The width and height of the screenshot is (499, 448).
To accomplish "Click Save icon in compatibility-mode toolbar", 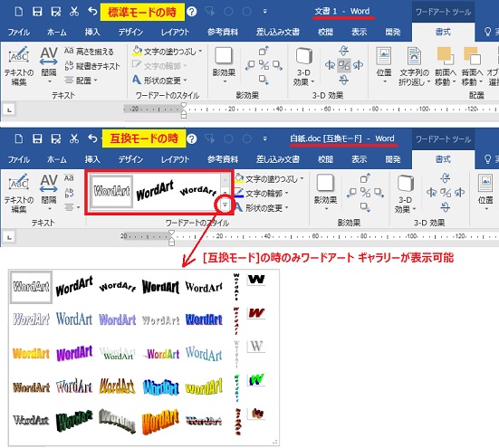I will coord(37,138).
